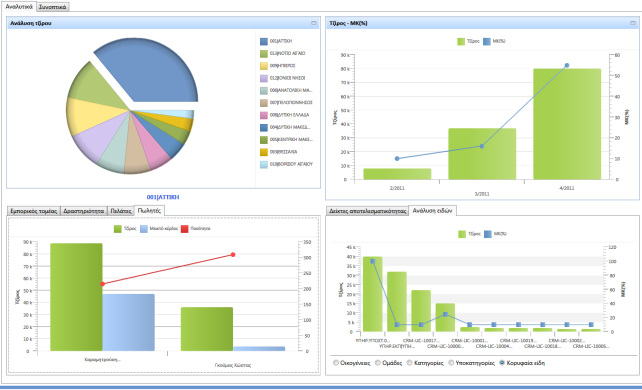Switch to the Αναλυτικά tab
The height and width of the screenshot is (390, 642).
(19, 7)
